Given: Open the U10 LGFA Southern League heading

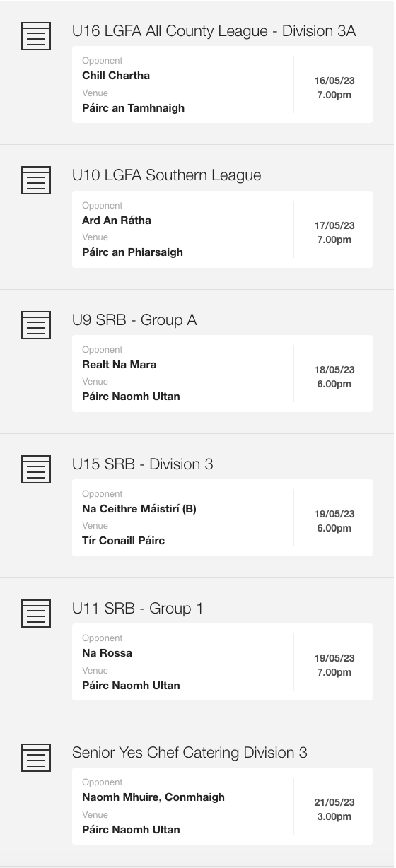Looking at the screenshot, I should tap(166, 175).
